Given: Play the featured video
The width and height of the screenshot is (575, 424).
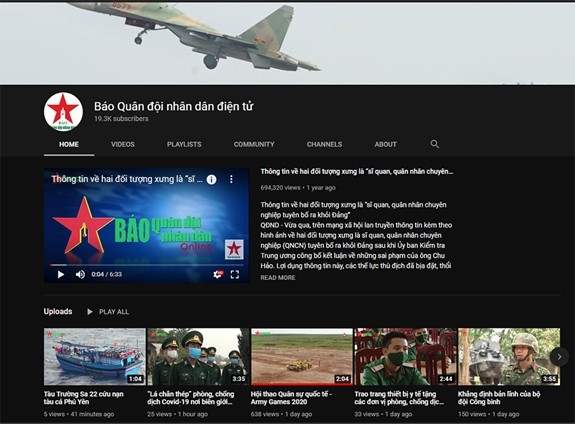Looking at the screenshot, I should click(x=61, y=274).
